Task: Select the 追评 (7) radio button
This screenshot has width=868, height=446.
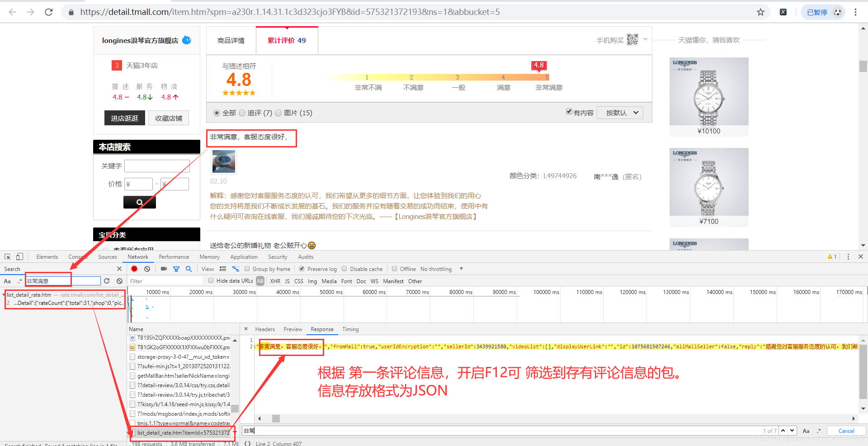Action: click(x=242, y=113)
